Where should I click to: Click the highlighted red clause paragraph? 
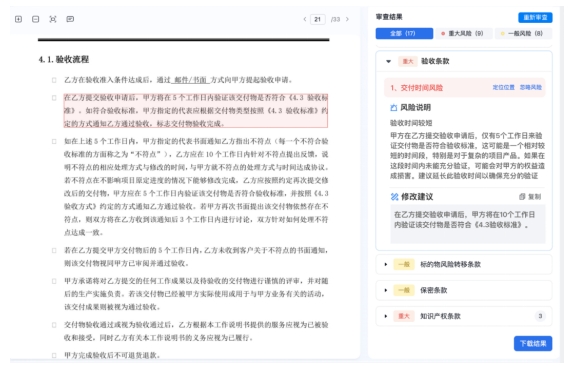196,110
